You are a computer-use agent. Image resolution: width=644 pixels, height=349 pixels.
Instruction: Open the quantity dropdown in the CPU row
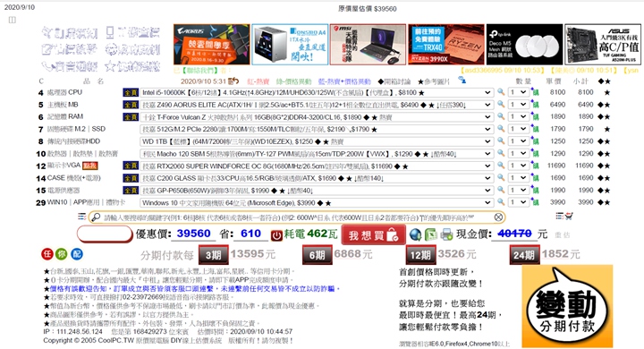click(518, 92)
